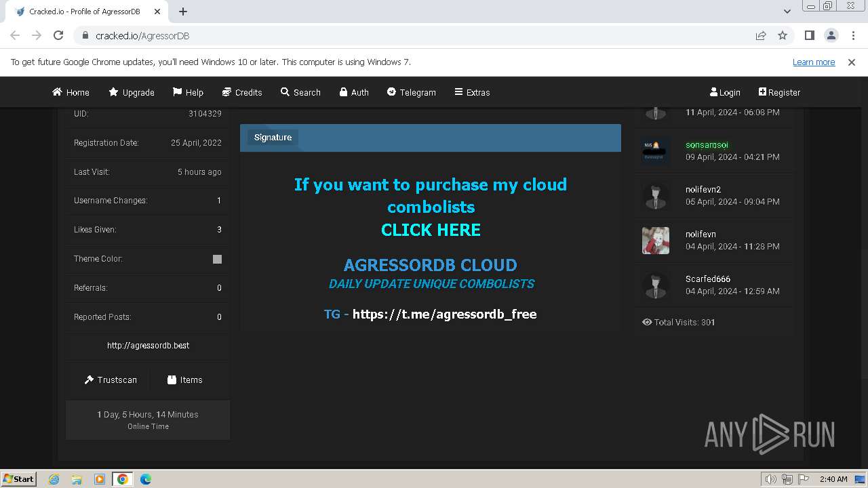
Task: Go to Home in the site menu
Action: [x=71, y=92]
